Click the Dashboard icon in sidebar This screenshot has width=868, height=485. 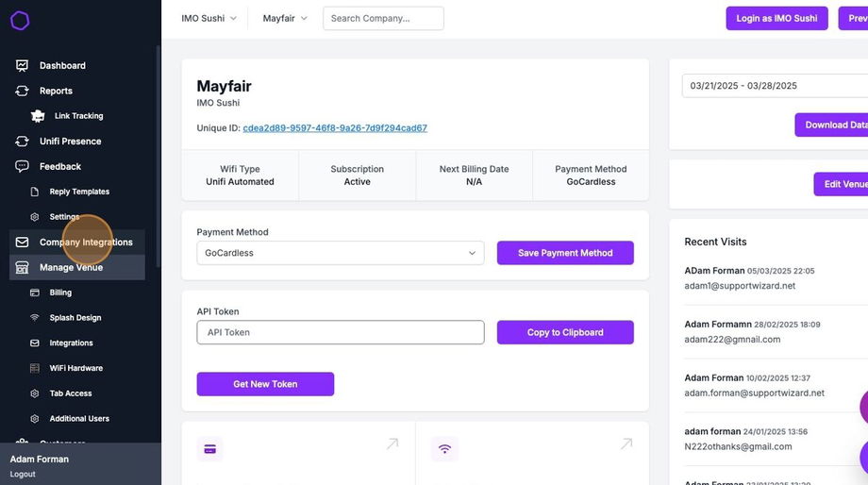point(23,66)
